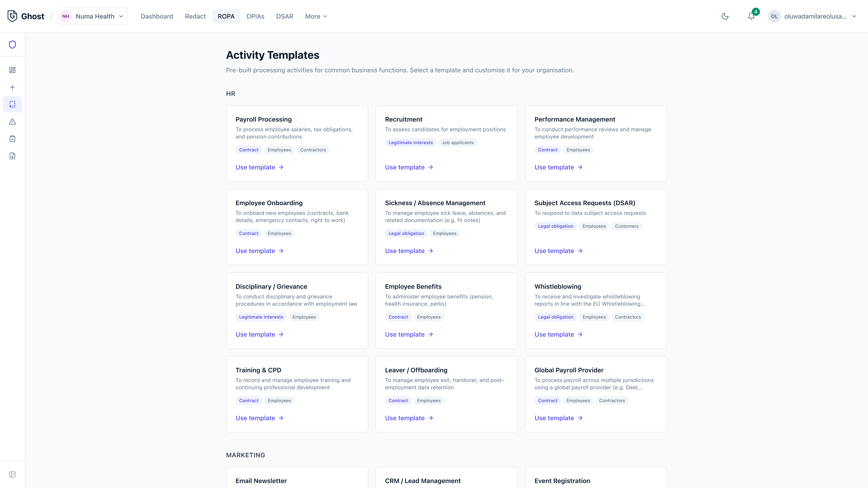Open the Redact tab
The image size is (868, 488).
pos(196,16)
